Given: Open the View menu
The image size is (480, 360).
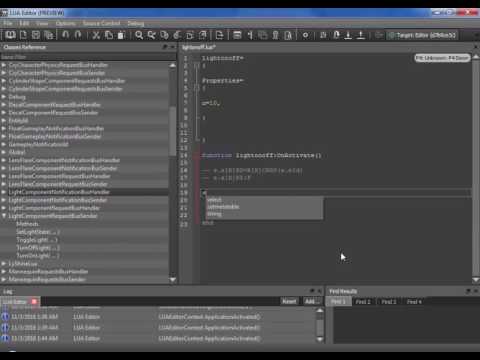Looking at the screenshot, I should tap(42, 23).
